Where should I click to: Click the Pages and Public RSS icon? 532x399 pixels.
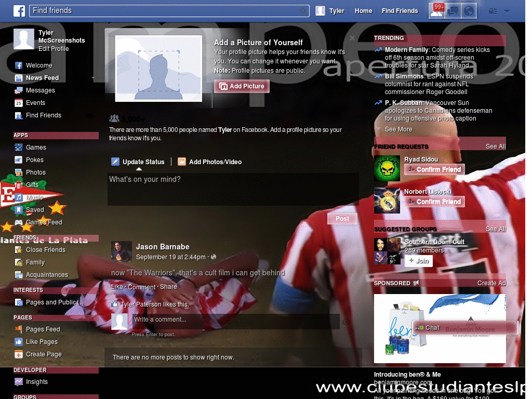[x=19, y=303]
